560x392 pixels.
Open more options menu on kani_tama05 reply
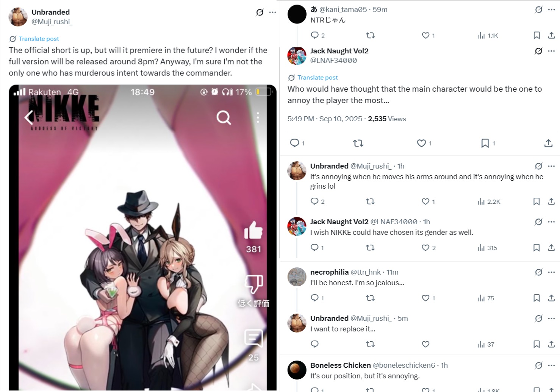(x=551, y=9)
